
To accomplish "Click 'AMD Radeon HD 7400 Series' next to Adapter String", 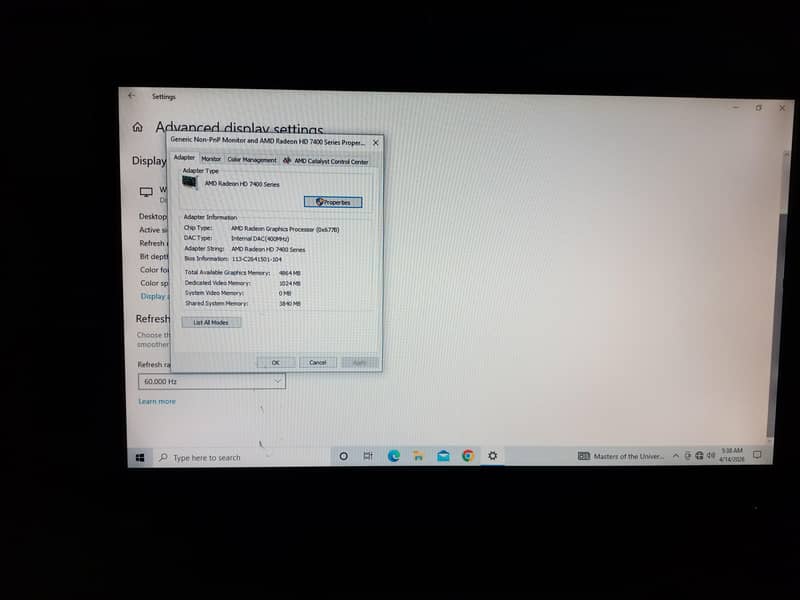I will click(x=268, y=249).
